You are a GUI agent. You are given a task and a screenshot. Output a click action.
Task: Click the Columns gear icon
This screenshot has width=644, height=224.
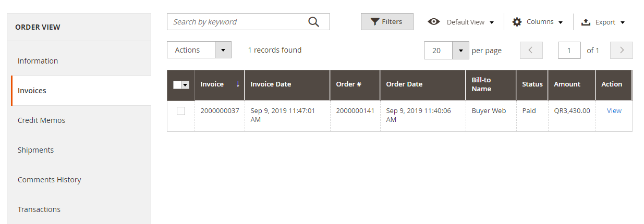click(x=517, y=22)
